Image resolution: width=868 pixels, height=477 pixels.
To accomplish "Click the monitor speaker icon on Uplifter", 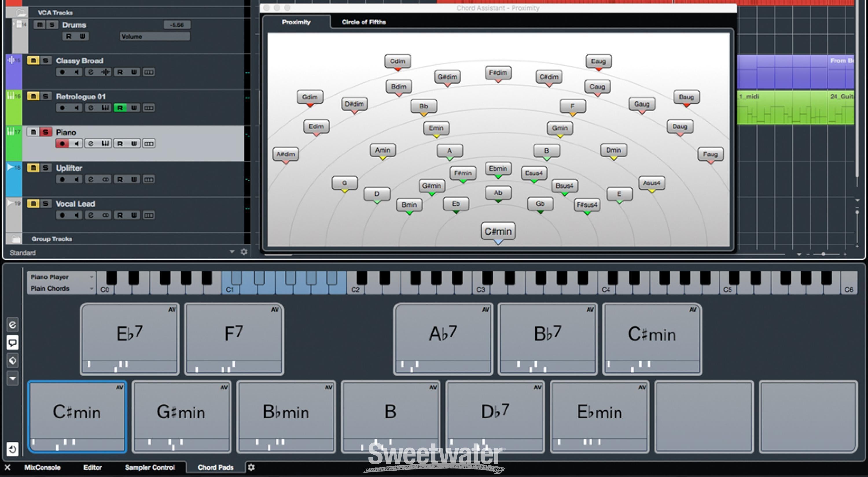I will pyautogui.click(x=76, y=180).
